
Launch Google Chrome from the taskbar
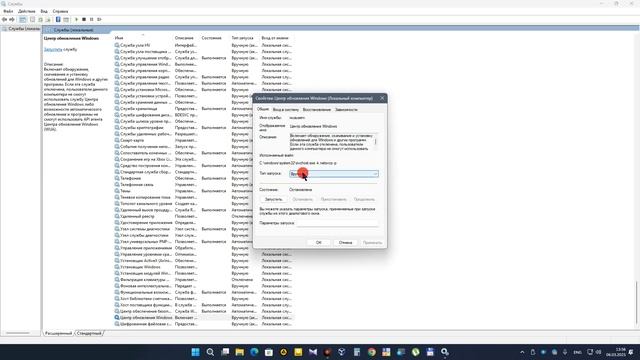pyautogui.click(x=371, y=352)
